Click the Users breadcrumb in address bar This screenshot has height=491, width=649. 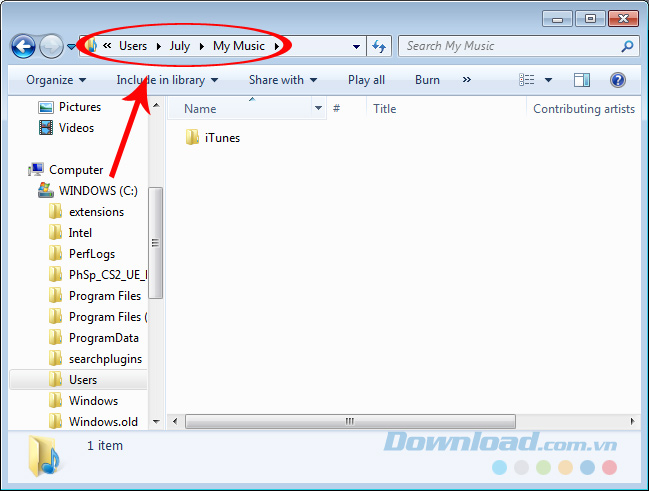click(133, 46)
